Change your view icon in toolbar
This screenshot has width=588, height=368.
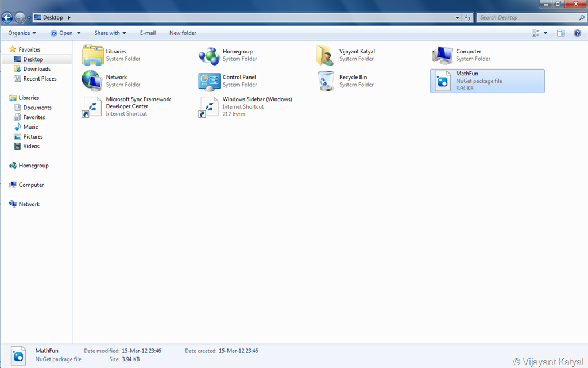(536, 33)
